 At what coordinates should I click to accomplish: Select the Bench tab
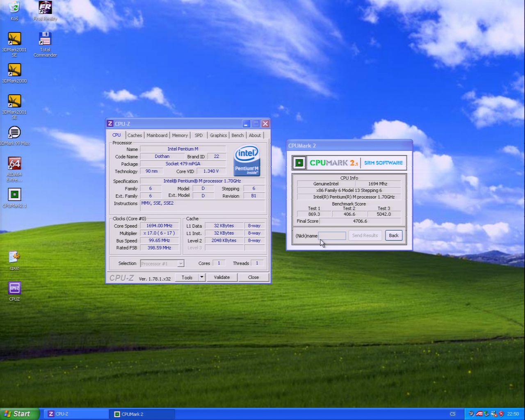coord(237,135)
